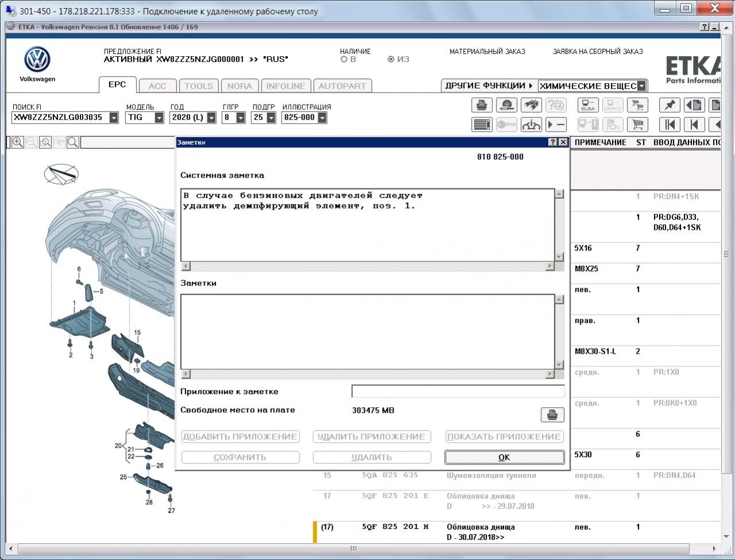
Task: Select the row 'Шумоизоляция туннеля'
Action: [x=517, y=476]
